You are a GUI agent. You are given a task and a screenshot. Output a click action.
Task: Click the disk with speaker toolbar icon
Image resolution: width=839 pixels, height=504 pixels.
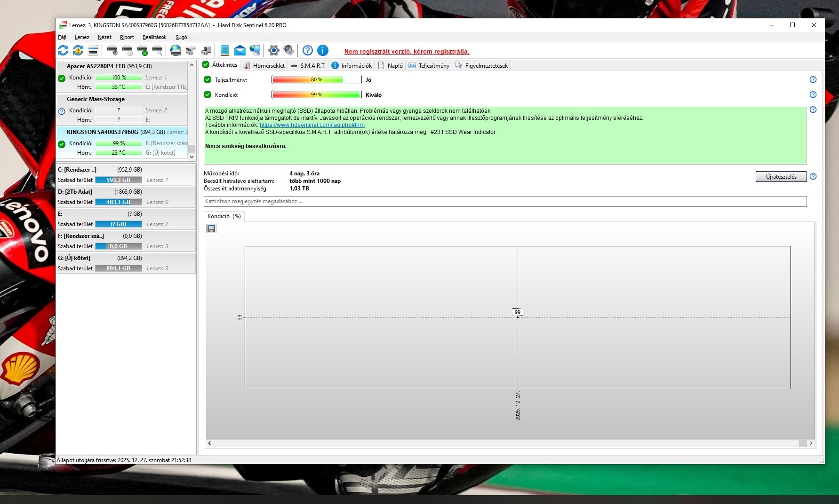pos(112,50)
